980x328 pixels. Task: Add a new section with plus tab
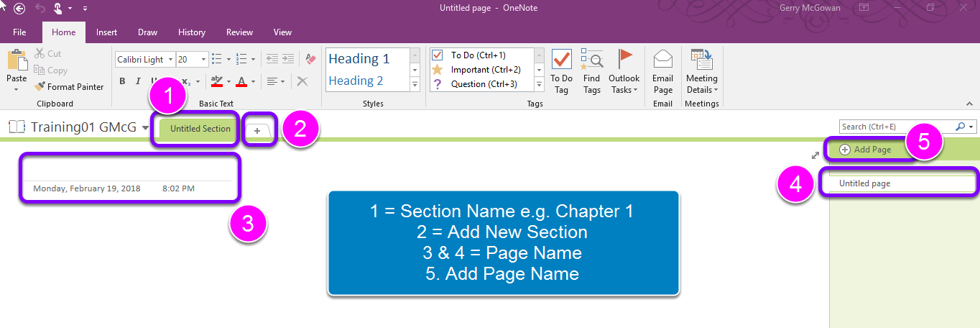[x=258, y=130]
